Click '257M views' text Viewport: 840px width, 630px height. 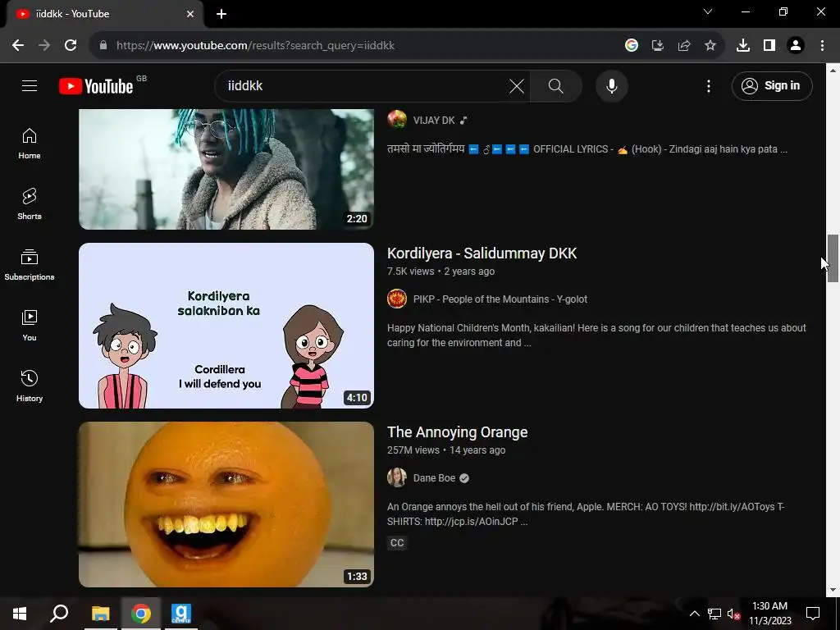click(x=413, y=450)
